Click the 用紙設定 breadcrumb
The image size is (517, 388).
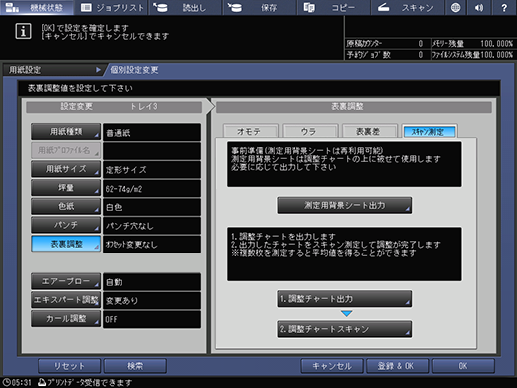(53, 70)
